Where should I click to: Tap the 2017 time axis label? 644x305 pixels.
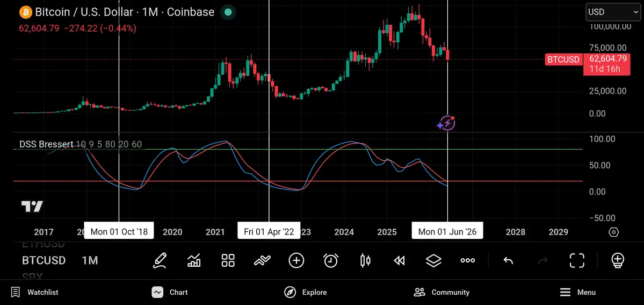[44, 232]
